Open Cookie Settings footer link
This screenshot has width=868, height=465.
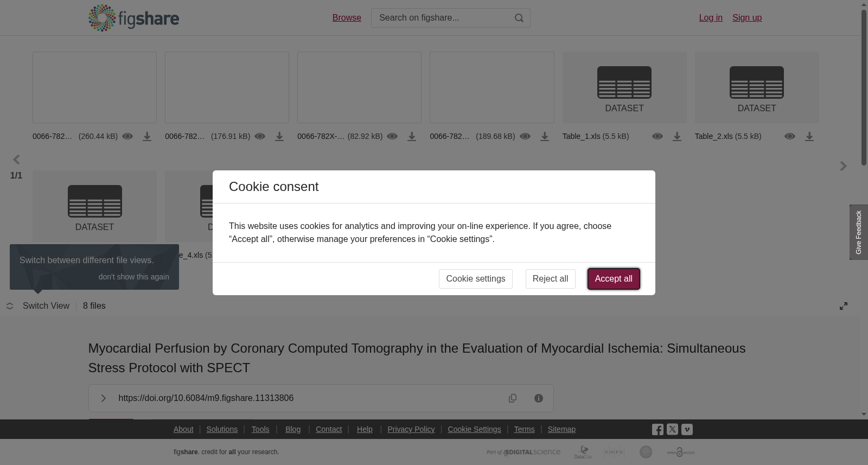pyautogui.click(x=474, y=429)
